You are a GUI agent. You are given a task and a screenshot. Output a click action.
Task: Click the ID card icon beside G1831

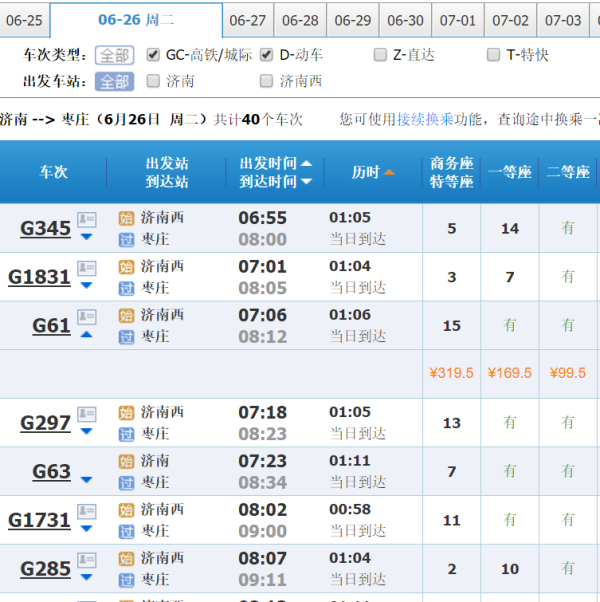coord(87,268)
